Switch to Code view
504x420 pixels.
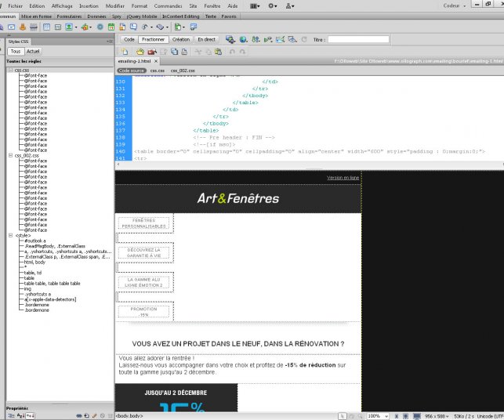[129, 38]
